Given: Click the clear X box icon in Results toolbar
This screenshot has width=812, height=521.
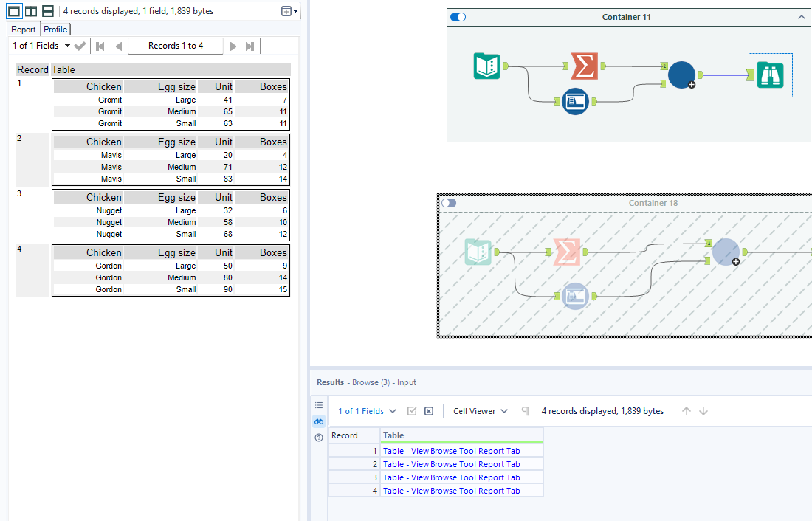Looking at the screenshot, I should [x=429, y=411].
